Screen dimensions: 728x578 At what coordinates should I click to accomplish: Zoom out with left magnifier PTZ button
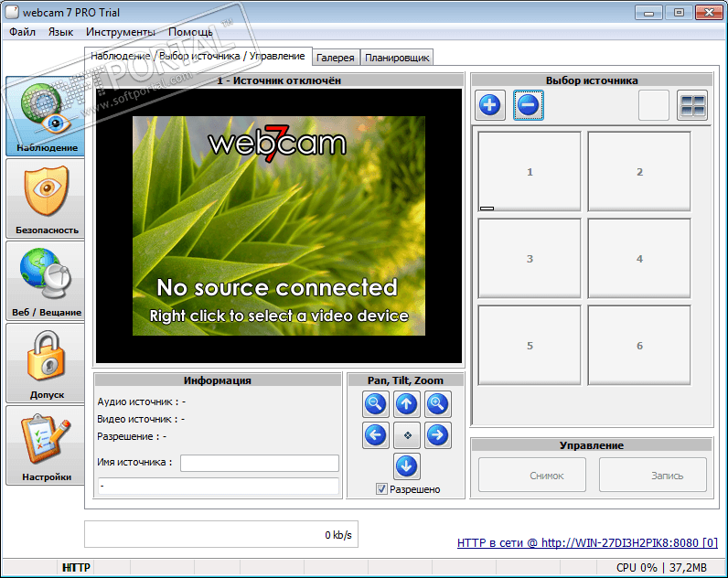(x=375, y=404)
